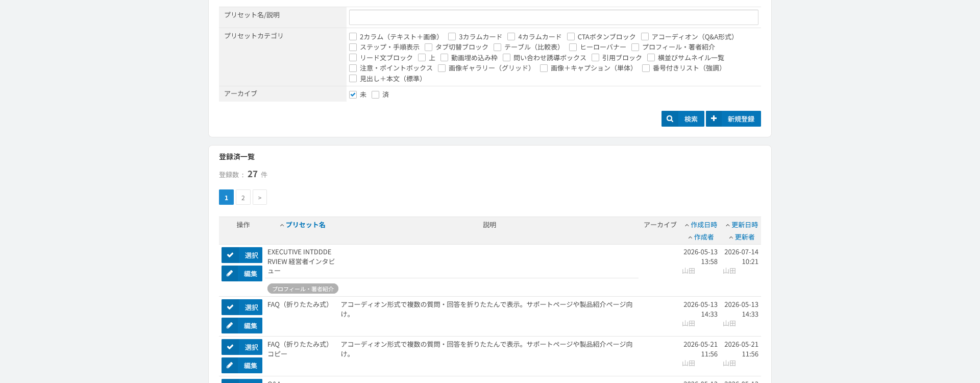Image resolution: width=980 pixels, height=383 pixels.
Task: Focus the プリセット名/説明 search field
Action: 553,17
